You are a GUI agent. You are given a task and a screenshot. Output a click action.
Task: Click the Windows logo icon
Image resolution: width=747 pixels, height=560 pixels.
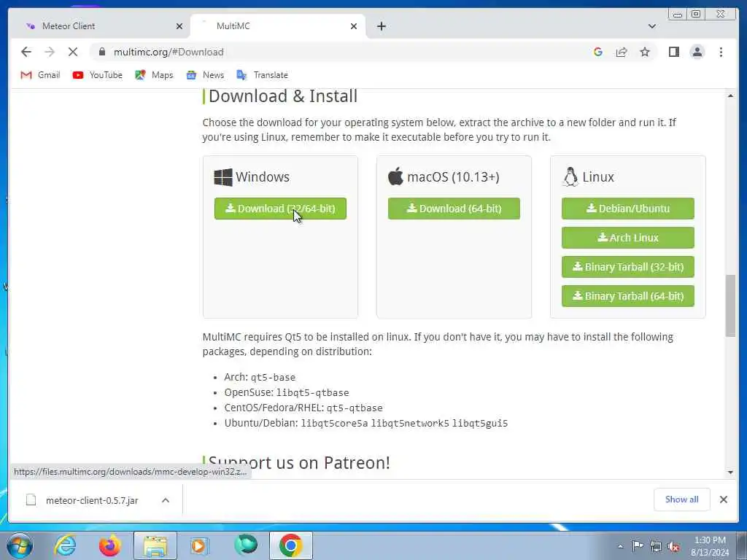coord(223,177)
